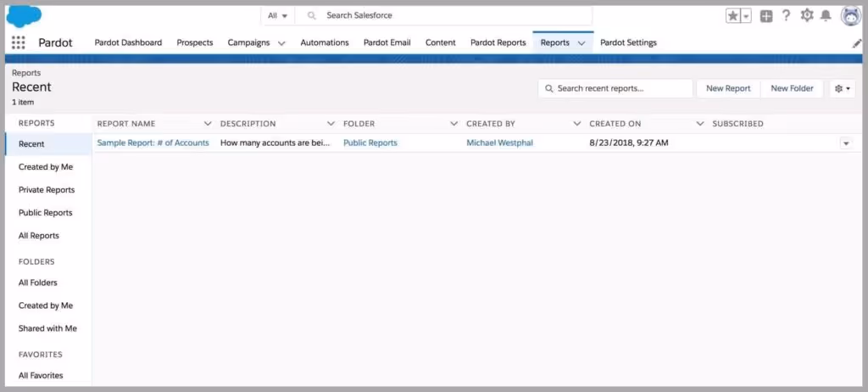Open the Public Reports folder link
Viewport: 868px width, 392px height.
tap(370, 143)
